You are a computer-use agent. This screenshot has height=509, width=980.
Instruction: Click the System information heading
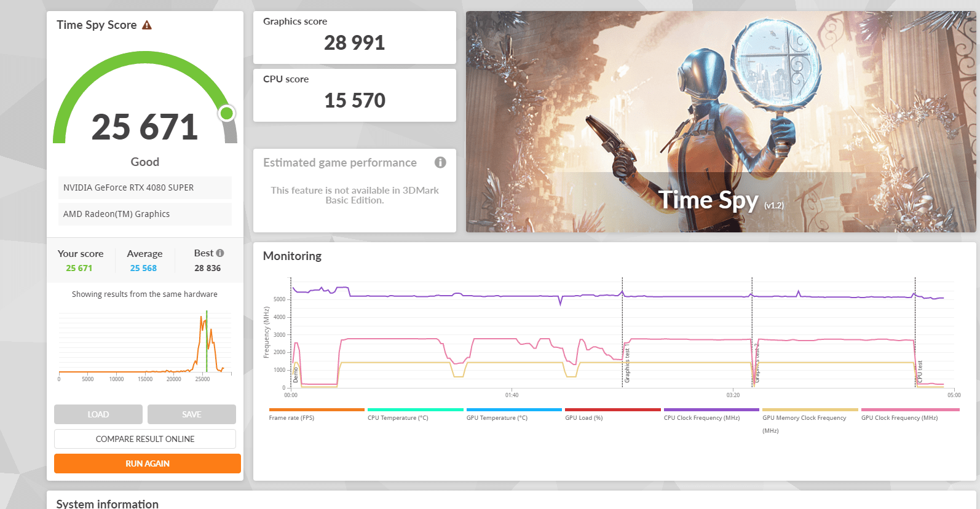click(x=108, y=503)
